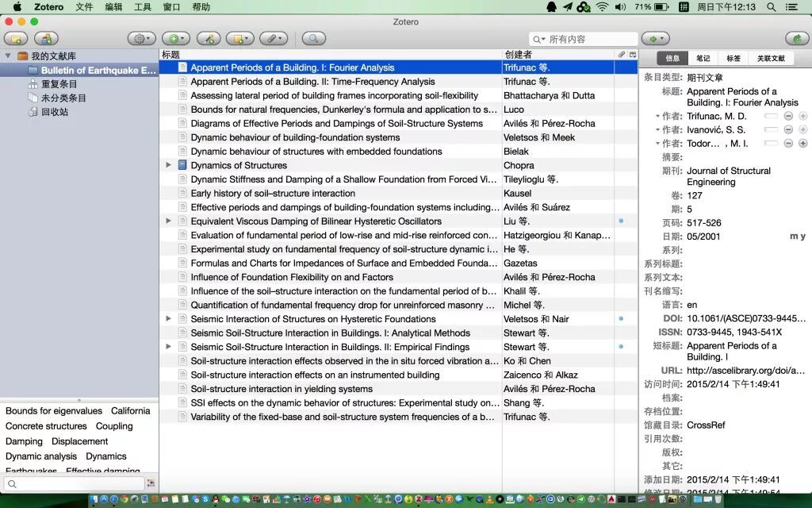Switch to the 笔记 tab
812x508 pixels.
703,58
